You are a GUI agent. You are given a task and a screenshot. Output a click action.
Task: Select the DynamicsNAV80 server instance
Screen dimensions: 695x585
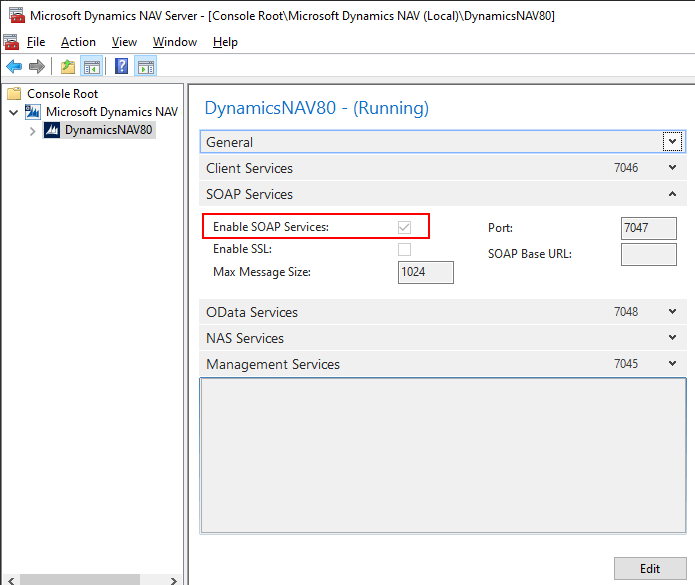[108, 130]
